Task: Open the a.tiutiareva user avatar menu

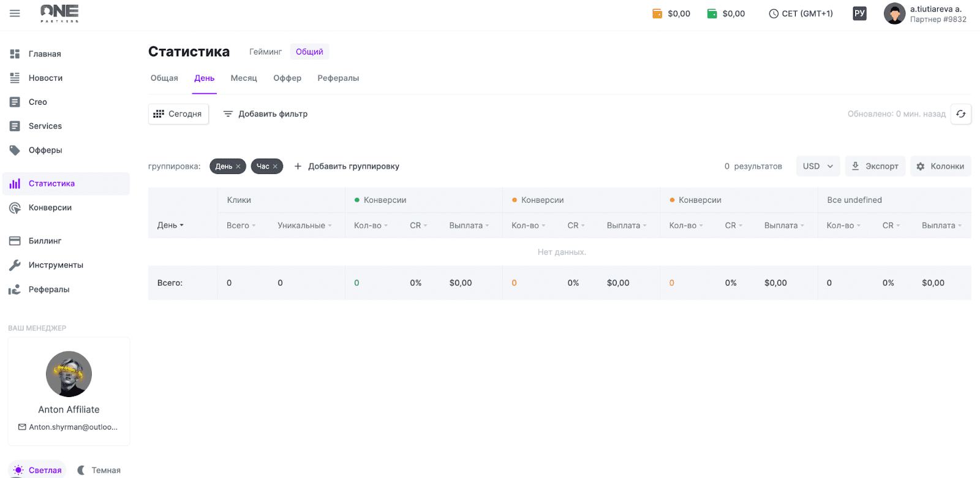Action: pos(894,13)
